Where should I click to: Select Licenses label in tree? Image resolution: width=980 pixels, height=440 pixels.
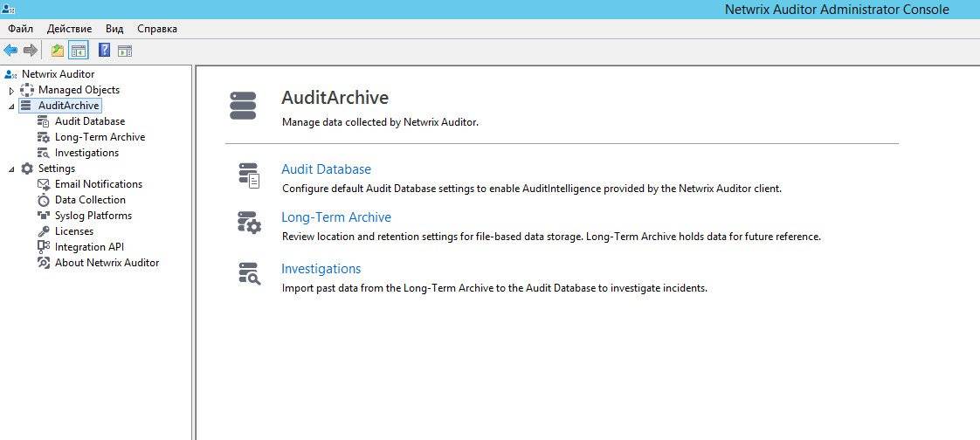[74, 231]
